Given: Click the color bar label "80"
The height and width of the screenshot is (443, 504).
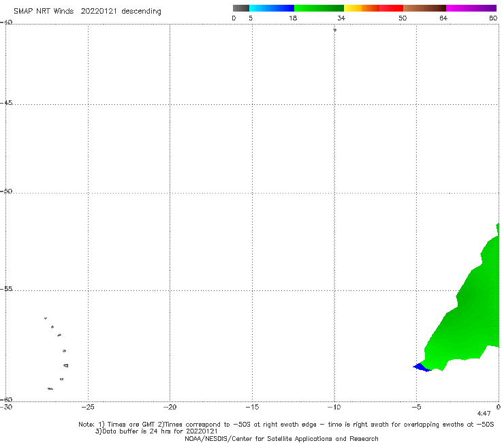Looking at the screenshot, I should pyautogui.click(x=493, y=18).
